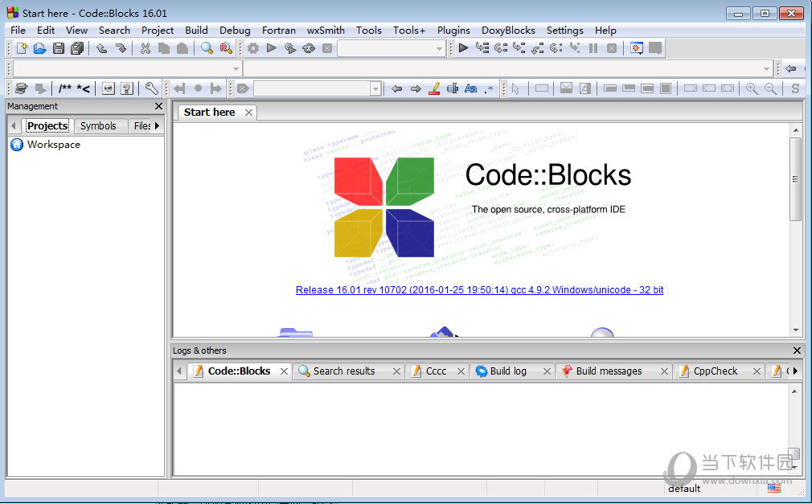Click the Start here page scrollbar thumb
Viewport: 812px width, 504px height.
pyautogui.click(x=795, y=179)
